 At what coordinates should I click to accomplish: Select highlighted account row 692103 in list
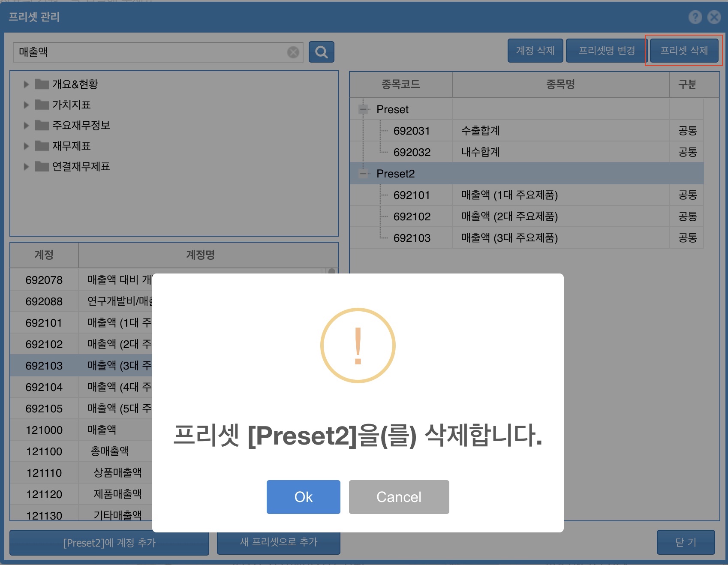coord(81,366)
